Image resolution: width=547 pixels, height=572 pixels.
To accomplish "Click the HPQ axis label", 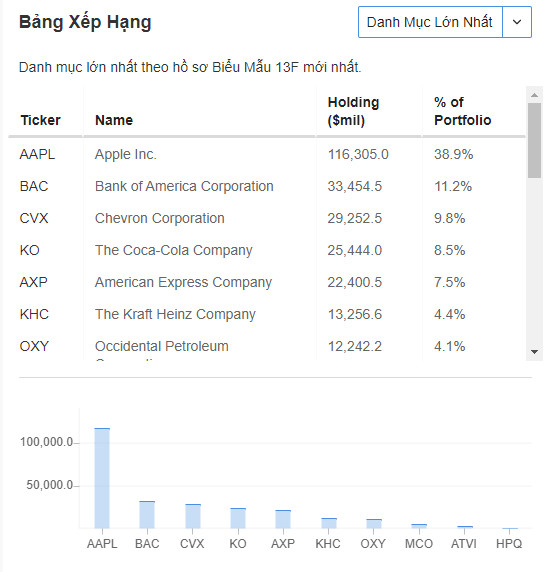I will click(509, 544).
